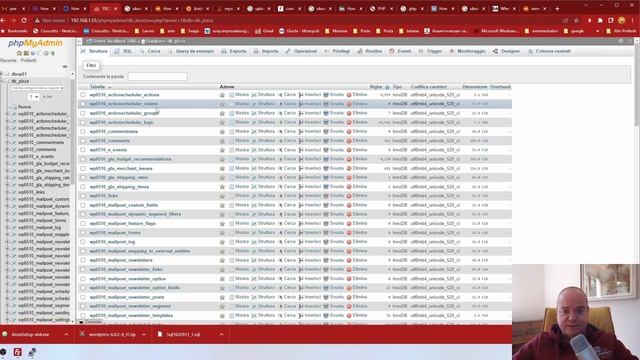640x360 pixels.
Task: Click Elimina for wp6510_links row
Action: (x=357, y=196)
